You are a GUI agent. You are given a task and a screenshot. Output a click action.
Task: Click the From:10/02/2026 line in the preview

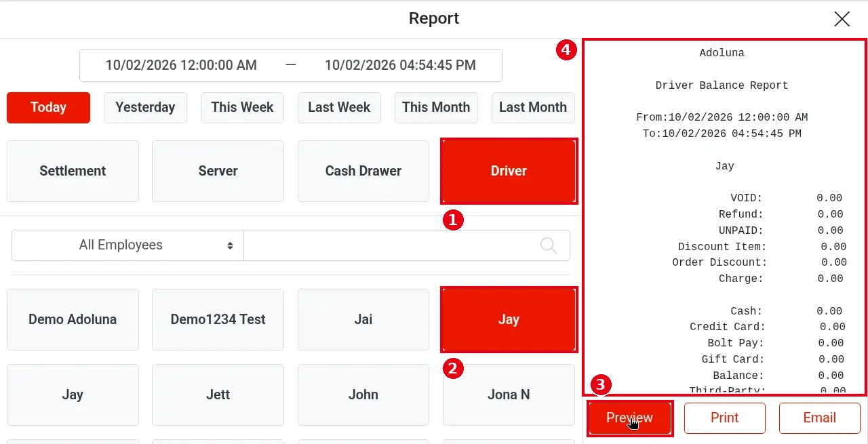tap(722, 117)
